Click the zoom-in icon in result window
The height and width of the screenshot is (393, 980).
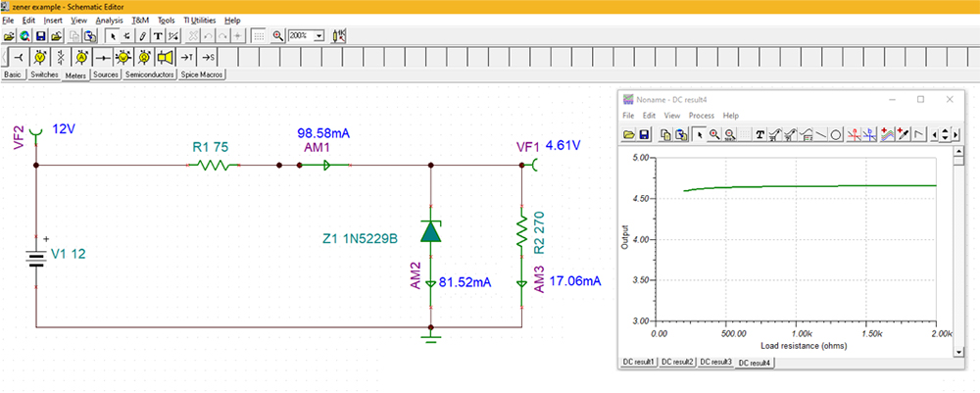click(715, 133)
